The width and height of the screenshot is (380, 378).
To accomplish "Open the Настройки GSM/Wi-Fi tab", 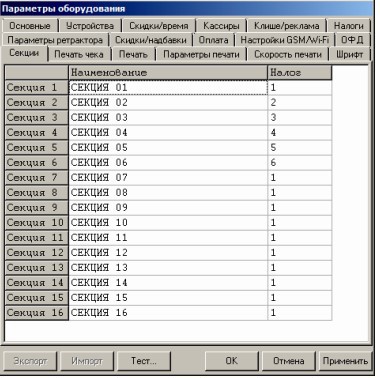I will 285,40.
